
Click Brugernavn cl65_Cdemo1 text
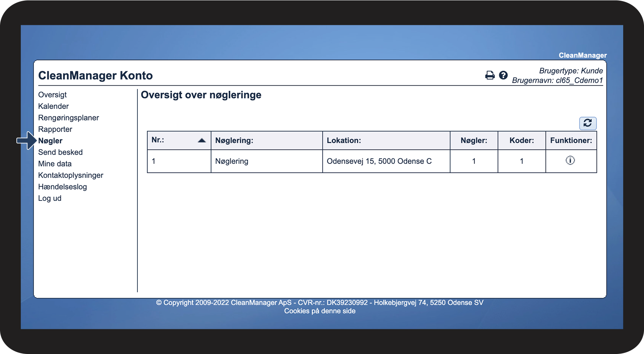[x=557, y=80]
